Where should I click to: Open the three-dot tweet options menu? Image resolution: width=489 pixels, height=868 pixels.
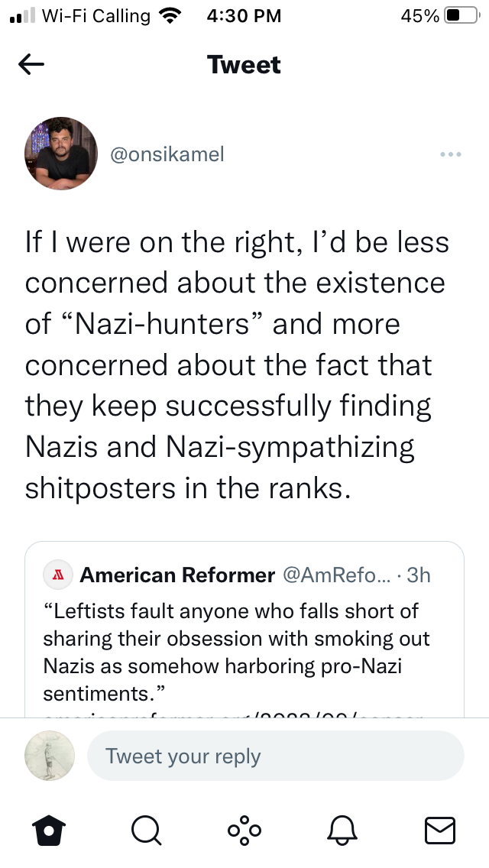click(450, 154)
